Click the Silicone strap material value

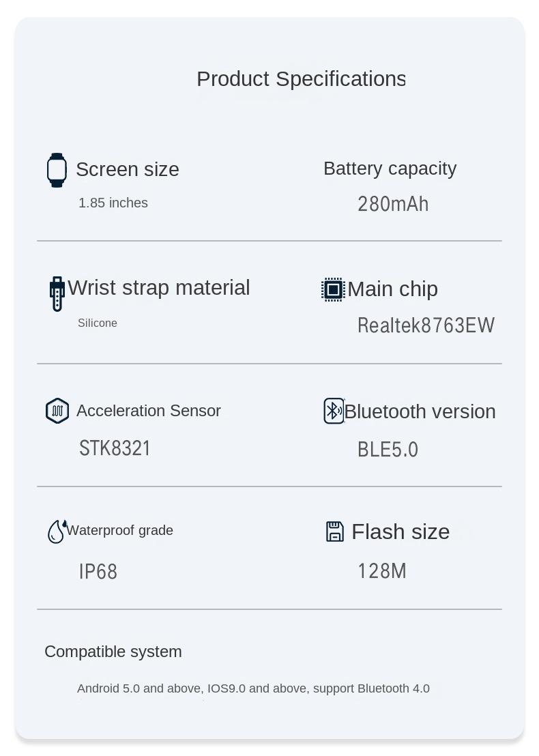pos(98,323)
